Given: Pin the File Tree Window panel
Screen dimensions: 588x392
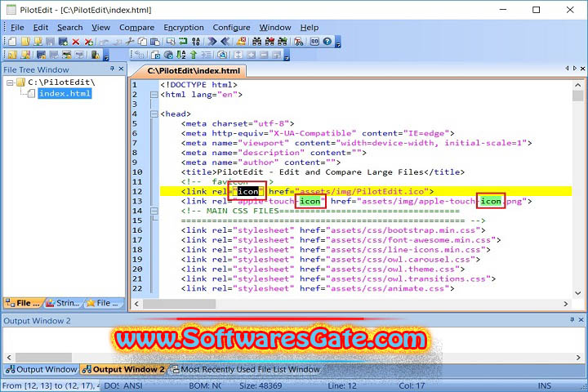Looking at the screenshot, I should point(112,69).
